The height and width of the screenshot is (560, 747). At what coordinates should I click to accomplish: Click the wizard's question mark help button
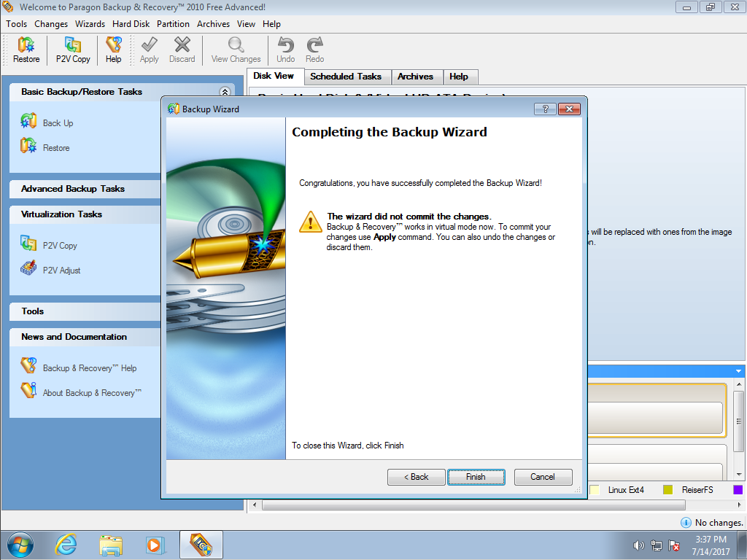[x=545, y=109]
